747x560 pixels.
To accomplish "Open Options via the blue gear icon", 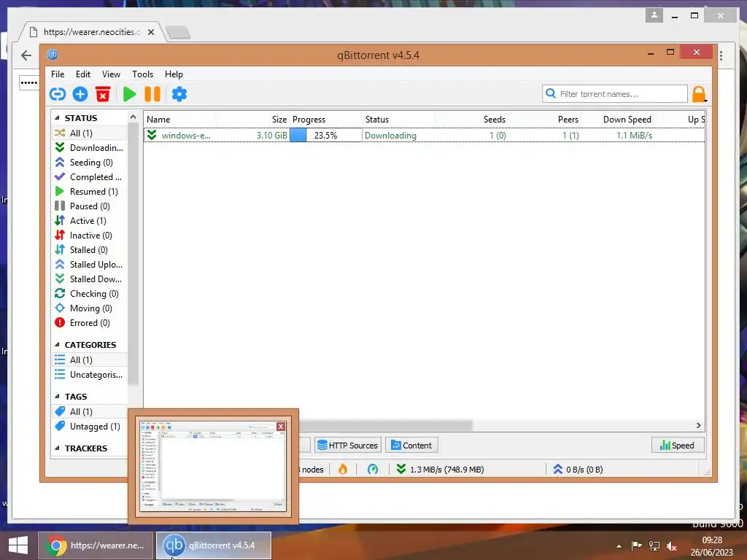I will (179, 94).
